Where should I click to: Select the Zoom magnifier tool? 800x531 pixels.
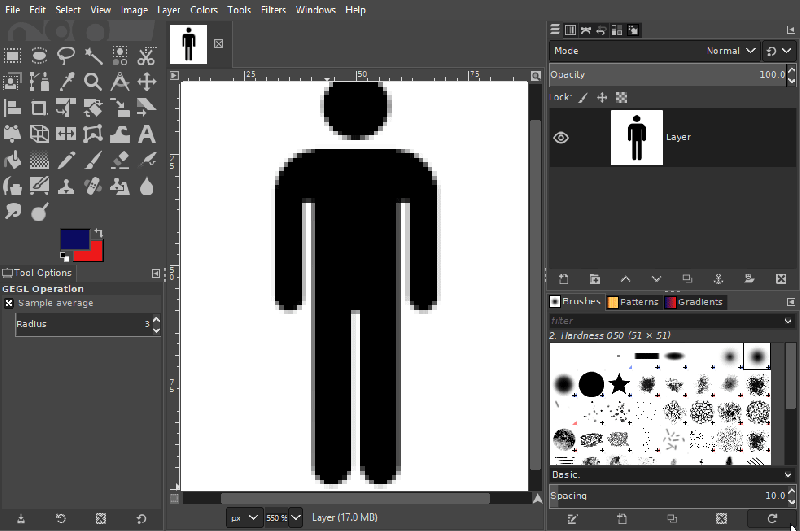[x=93, y=82]
